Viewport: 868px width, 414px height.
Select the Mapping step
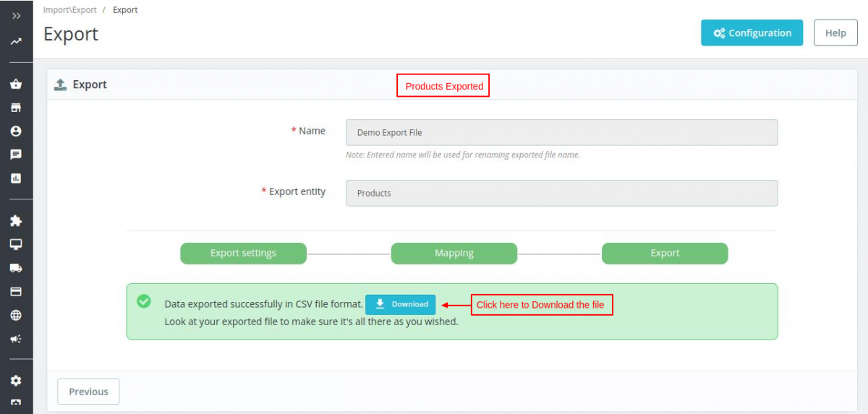pos(454,254)
